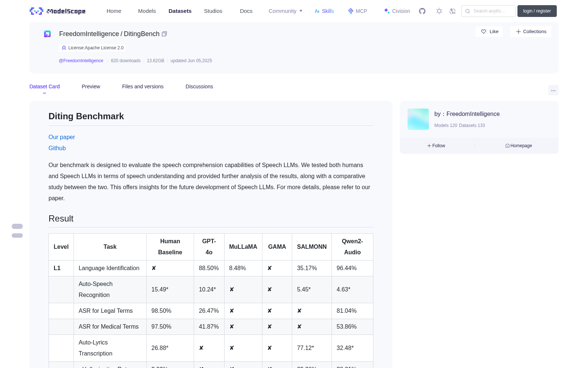Open Civision sparkle link
588x368 pixels.
(397, 11)
